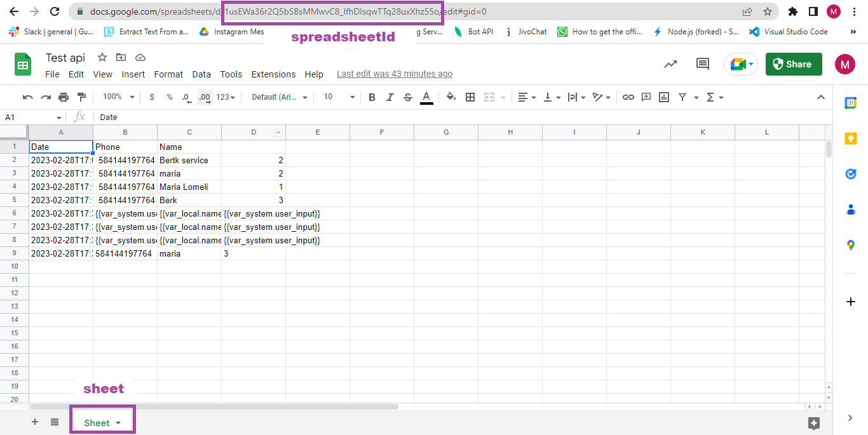Click the Print icon

63,97
